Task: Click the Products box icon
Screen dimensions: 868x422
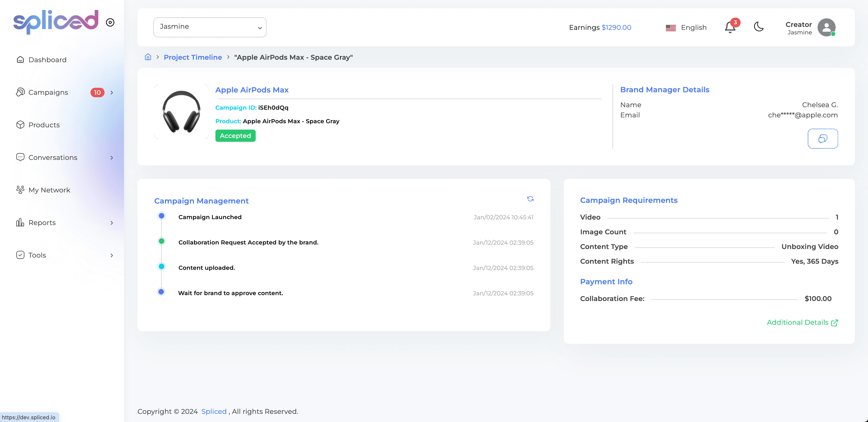Action: coord(20,125)
